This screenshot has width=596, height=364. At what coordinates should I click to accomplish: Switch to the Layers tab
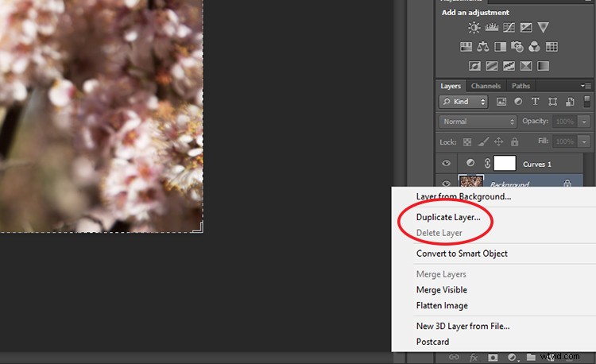tap(451, 86)
